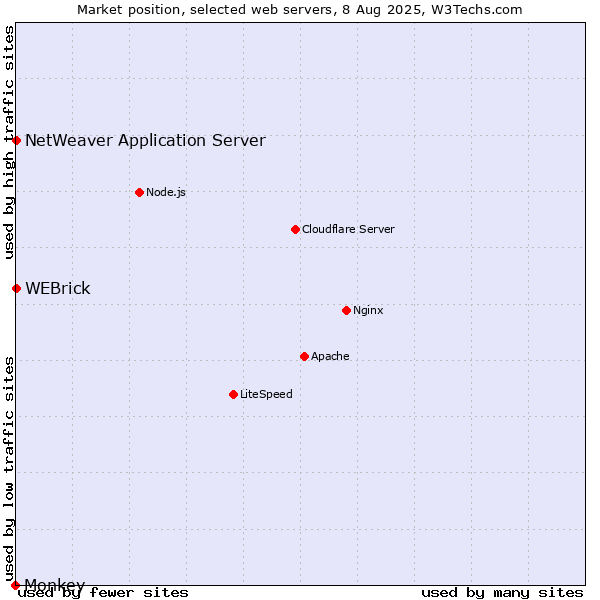Click the 'WEBrick' label text
Image resolution: width=600 pixels, height=600 pixels.
58,289
